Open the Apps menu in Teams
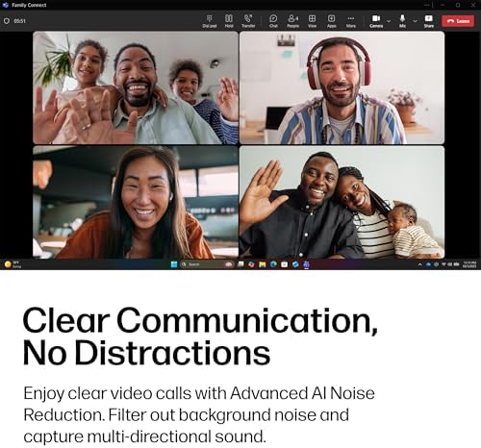The image size is (481, 448). [x=331, y=21]
